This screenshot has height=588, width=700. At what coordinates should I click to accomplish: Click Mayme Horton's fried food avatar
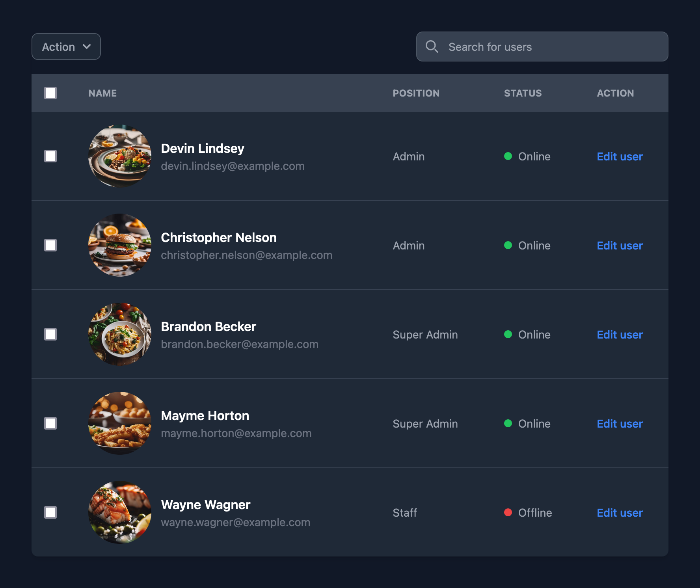click(120, 423)
